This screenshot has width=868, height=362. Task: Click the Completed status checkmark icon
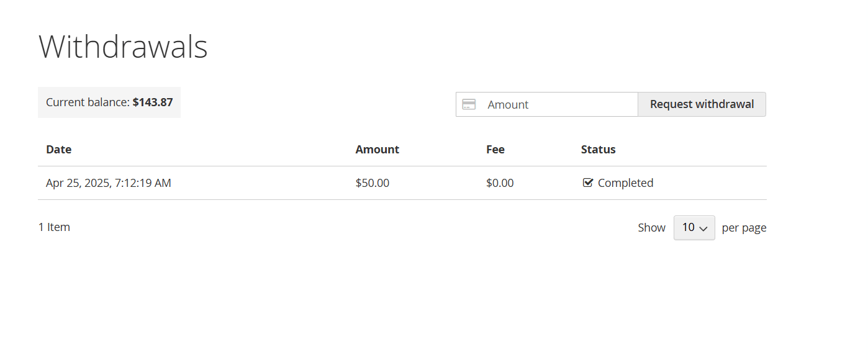(x=587, y=183)
